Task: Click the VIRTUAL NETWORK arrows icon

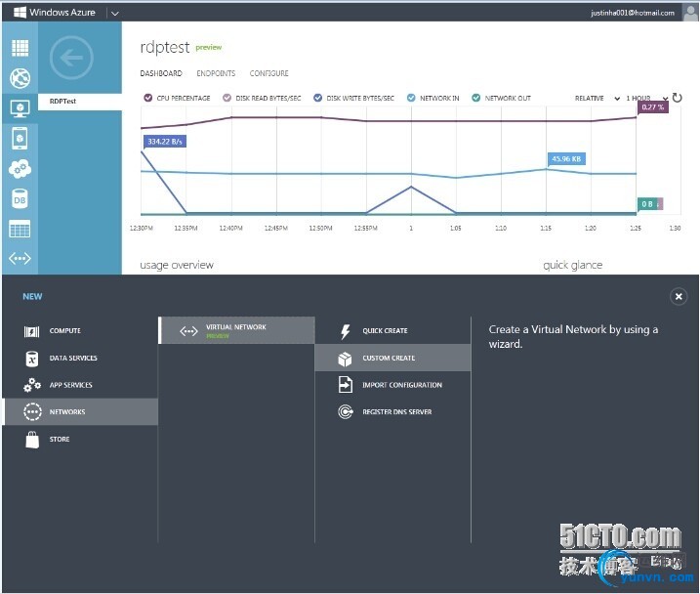Action: click(x=188, y=331)
